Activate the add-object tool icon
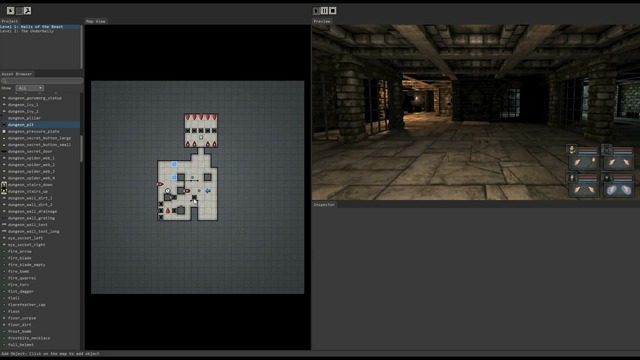 [19, 11]
